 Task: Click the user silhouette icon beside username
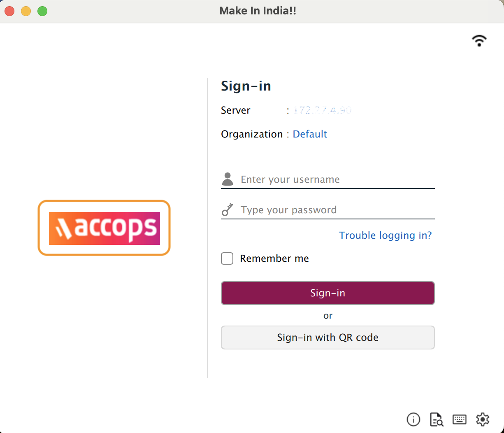(227, 179)
